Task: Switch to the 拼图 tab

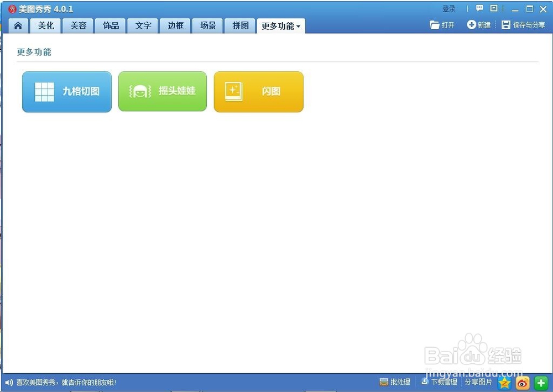Action: 239,25
